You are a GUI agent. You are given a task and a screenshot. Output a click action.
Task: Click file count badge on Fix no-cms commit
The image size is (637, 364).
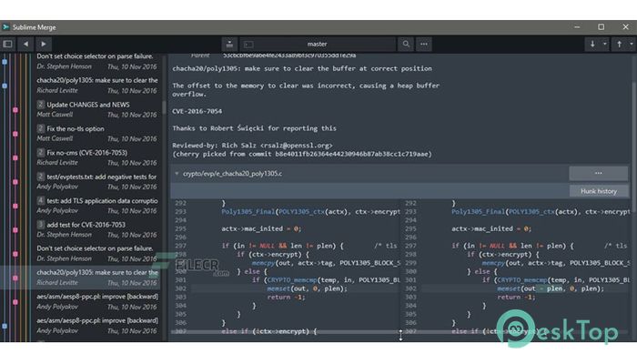coord(41,153)
